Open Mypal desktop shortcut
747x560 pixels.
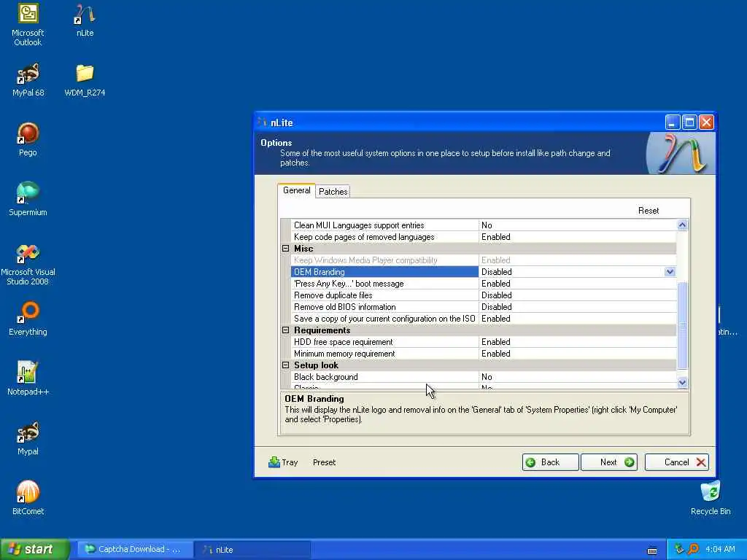28,438
